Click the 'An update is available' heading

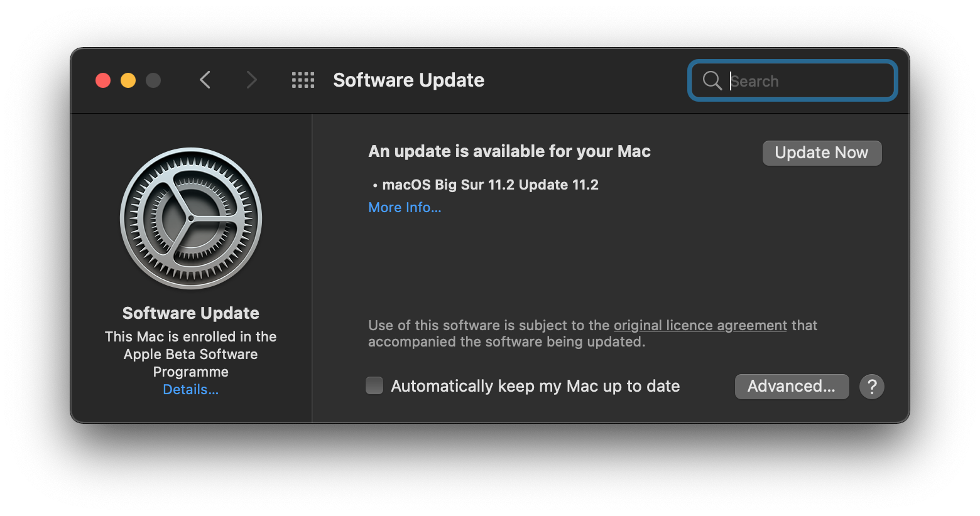coord(509,151)
